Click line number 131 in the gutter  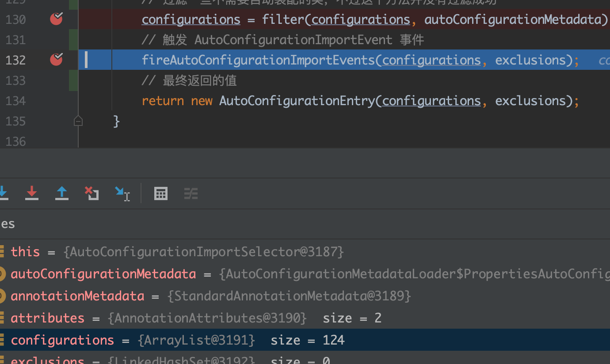point(15,40)
